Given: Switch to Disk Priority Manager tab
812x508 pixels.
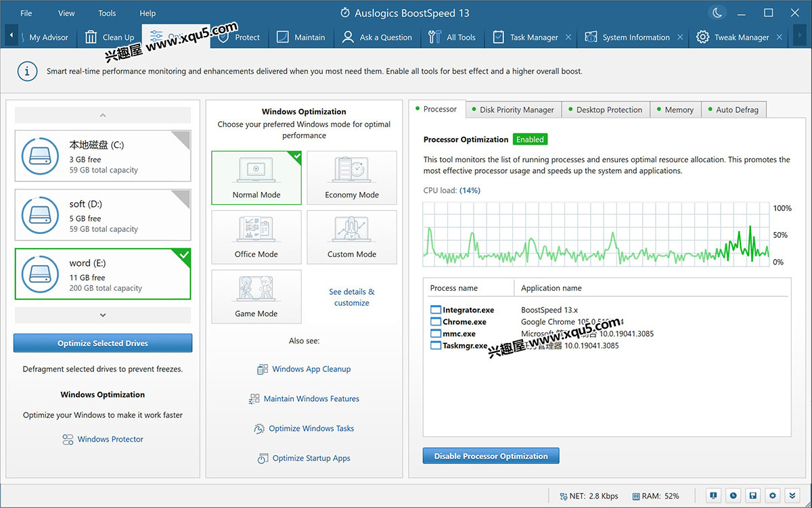Looking at the screenshot, I should (516, 110).
